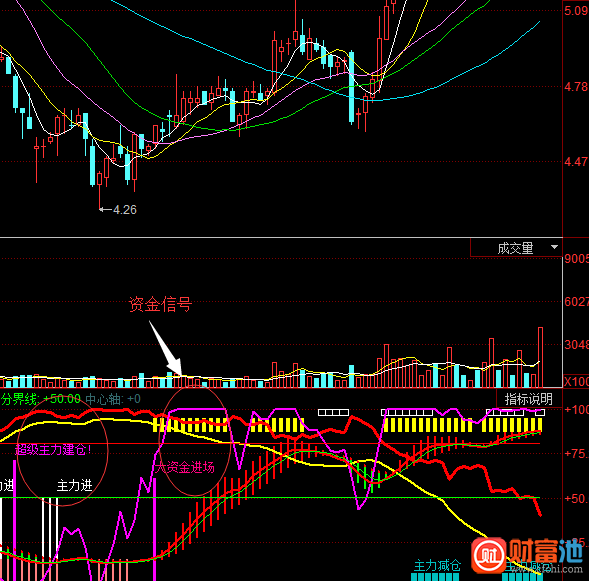The height and width of the screenshot is (581, 589).
Task: Click the 超级主力建仓! label
Action: [53, 449]
